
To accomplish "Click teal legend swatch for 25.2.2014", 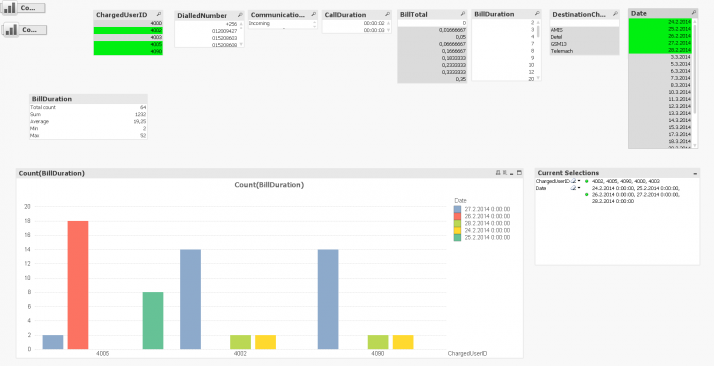I will pos(457,238).
